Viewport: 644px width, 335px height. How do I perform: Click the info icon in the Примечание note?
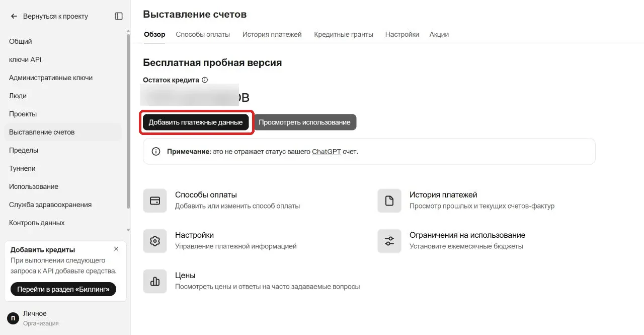click(x=156, y=151)
